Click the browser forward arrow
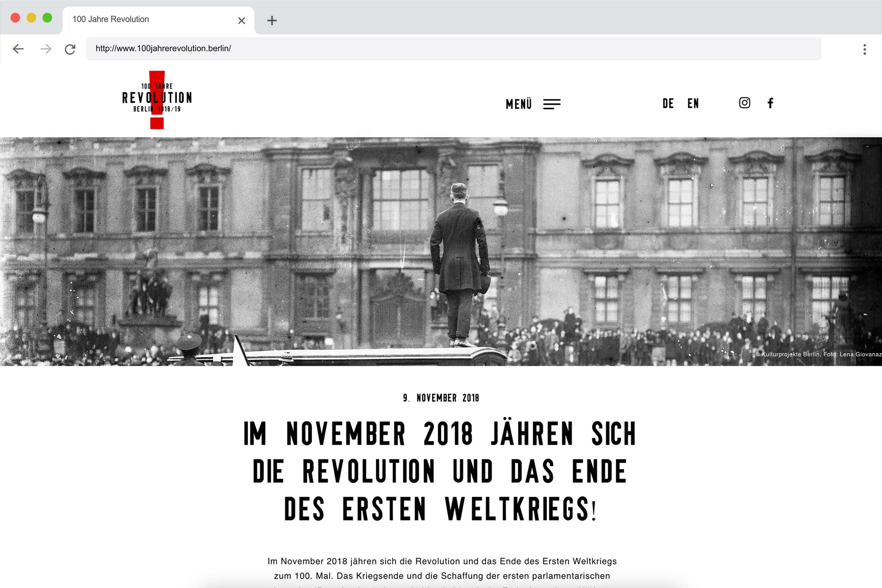The image size is (882, 588). point(46,49)
